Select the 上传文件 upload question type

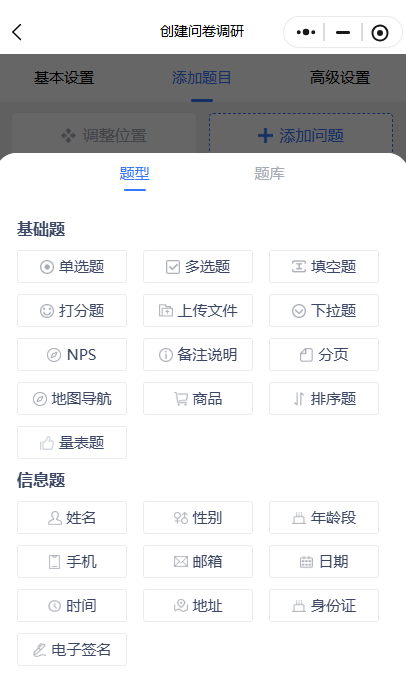click(x=198, y=310)
